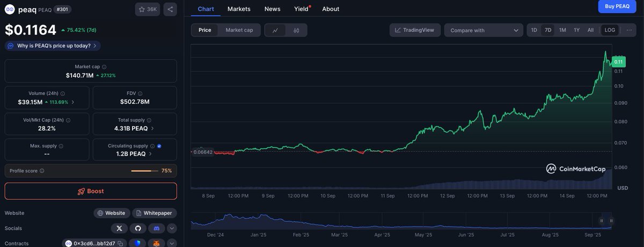Click the peaq coin logo icon

[x=10, y=9]
